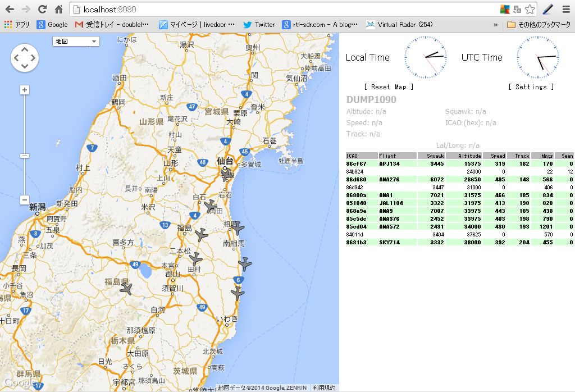Click the translate icon in the address bar
Screen dimensions: 575x392
coord(517,9)
